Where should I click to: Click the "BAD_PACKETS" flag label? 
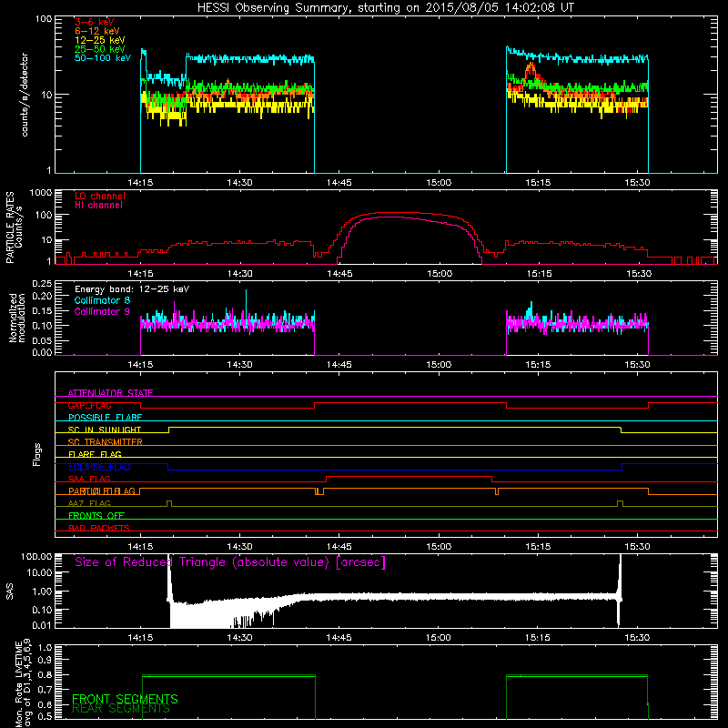[99, 528]
